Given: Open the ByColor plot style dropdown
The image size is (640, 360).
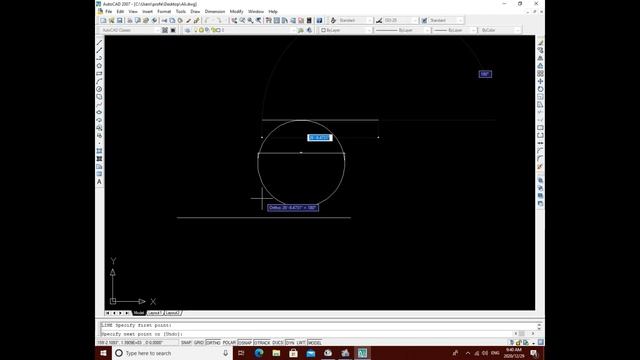Looking at the screenshot, I should click(500, 30).
